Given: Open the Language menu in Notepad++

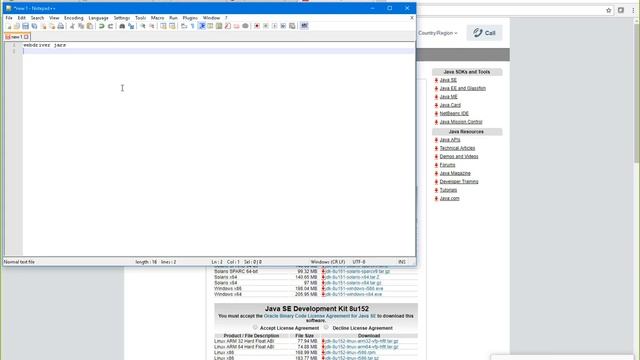Looking at the screenshot, I should (x=98, y=18).
